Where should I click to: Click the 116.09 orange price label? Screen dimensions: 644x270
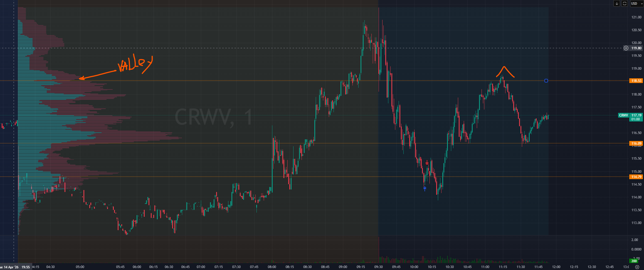pos(636,143)
